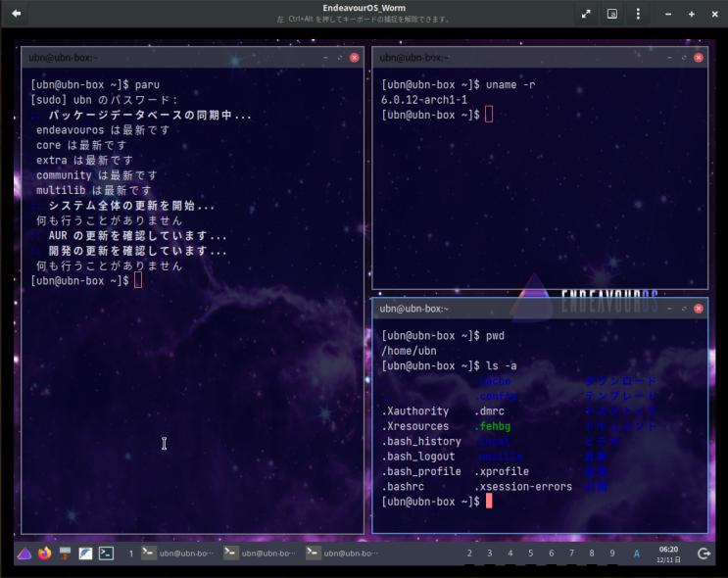Switch to workspace 8

[592, 554]
